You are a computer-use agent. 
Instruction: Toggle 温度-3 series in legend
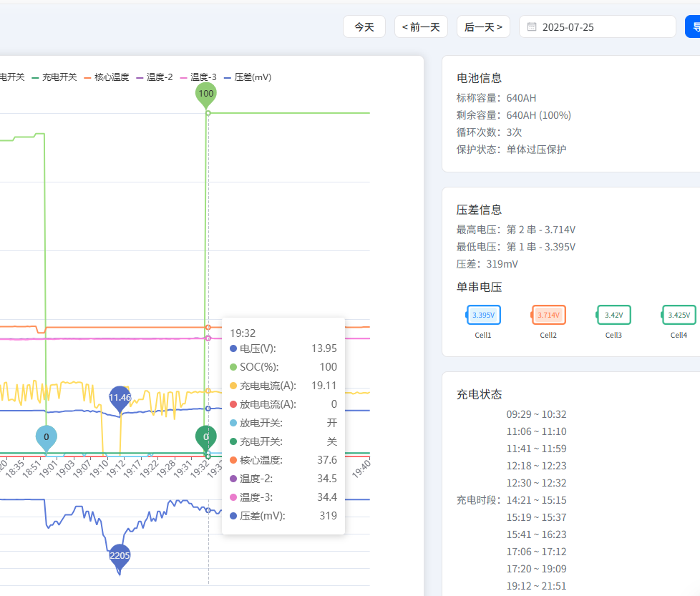pos(198,77)
